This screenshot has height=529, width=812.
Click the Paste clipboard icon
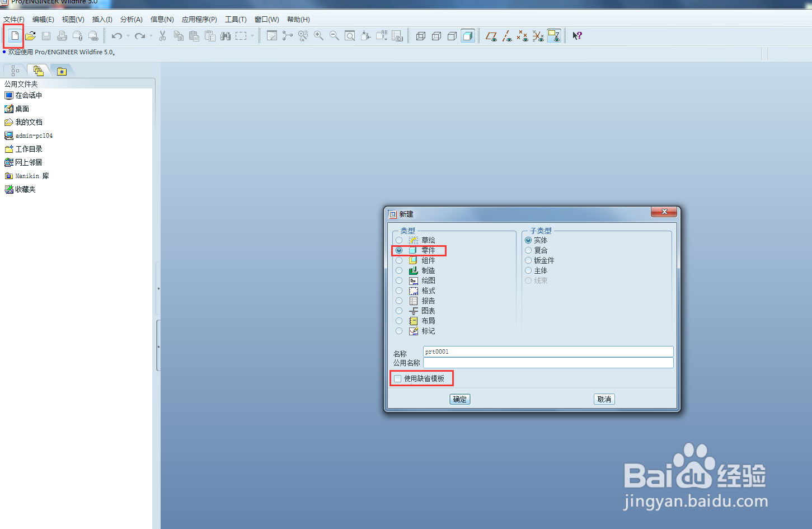click(x=194, y=36)
